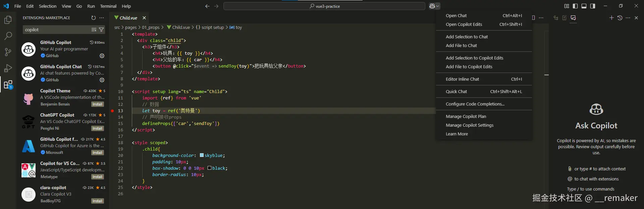Image resolution: width=644 pixels, height=209 pixels.
Task: Toggle the bottom panel layout button
Action: [584, 6]
